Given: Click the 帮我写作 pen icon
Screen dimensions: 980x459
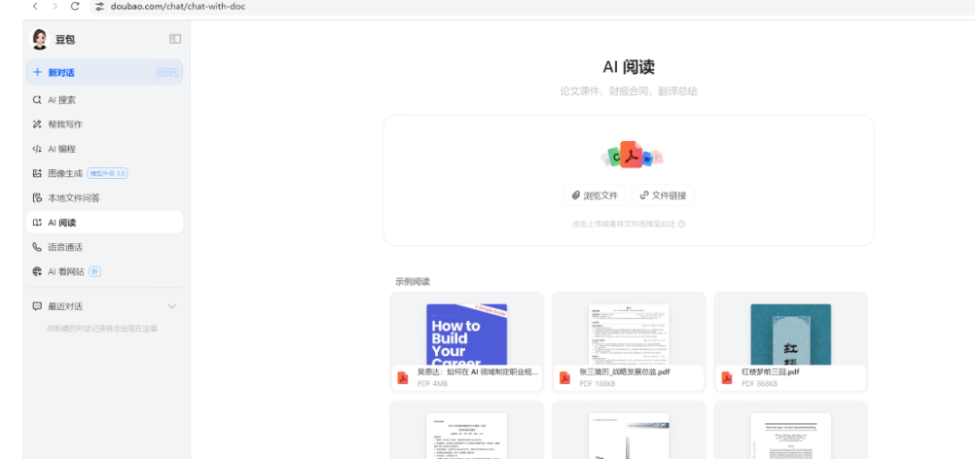Looking at the screenshot, I should coord(37,124).
